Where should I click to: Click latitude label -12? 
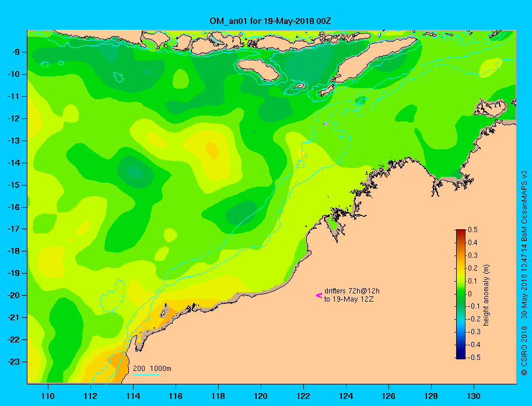[x=13, y=119]
